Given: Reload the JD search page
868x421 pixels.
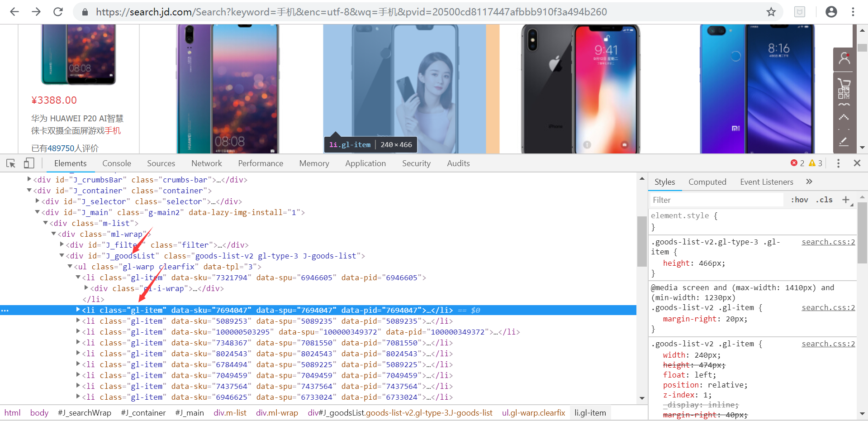Looking at the screenshot, I should tap(58, 12).
